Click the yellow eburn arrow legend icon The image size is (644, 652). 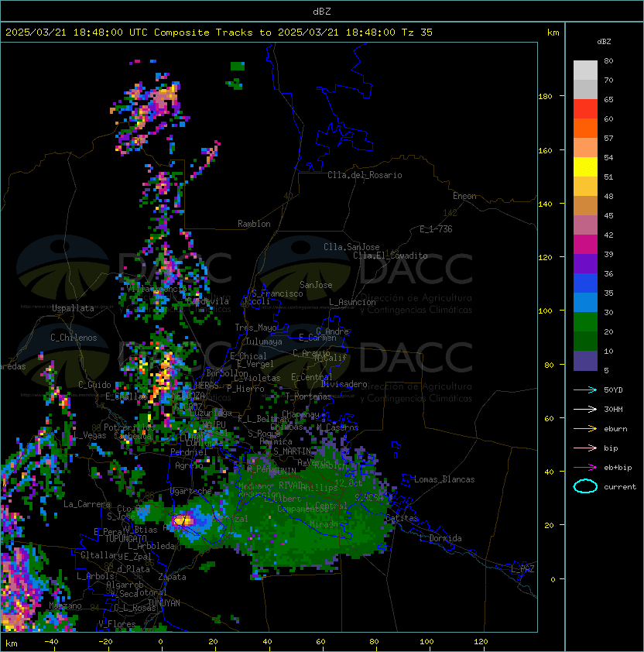coord(585,429)
